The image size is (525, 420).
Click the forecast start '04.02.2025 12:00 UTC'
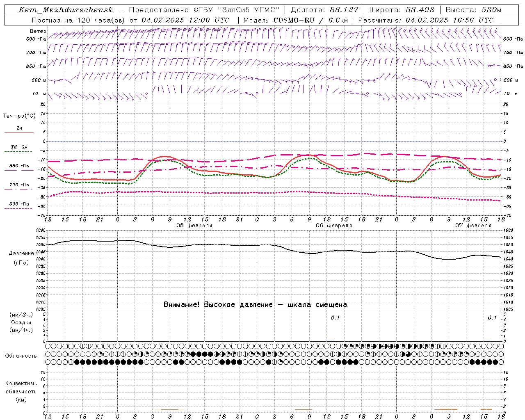coord(185,20)
